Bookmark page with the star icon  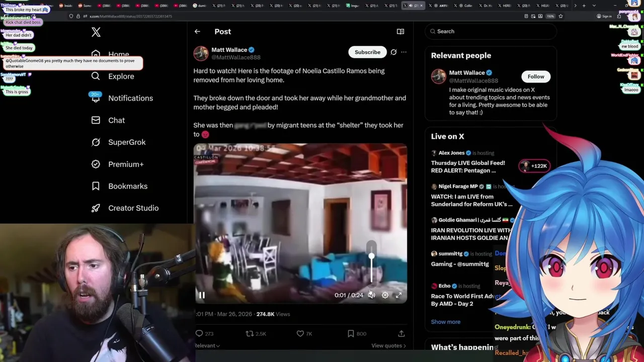560,16
